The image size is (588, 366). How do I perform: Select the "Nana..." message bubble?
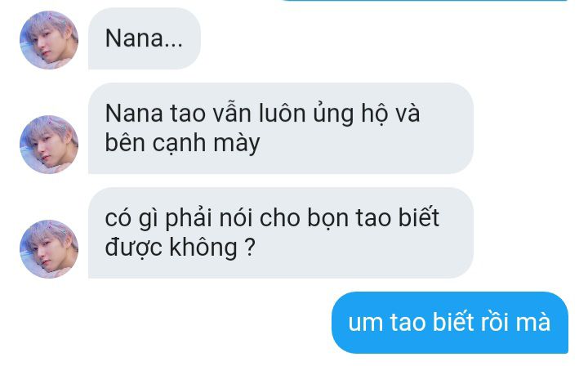coord(145,38)
